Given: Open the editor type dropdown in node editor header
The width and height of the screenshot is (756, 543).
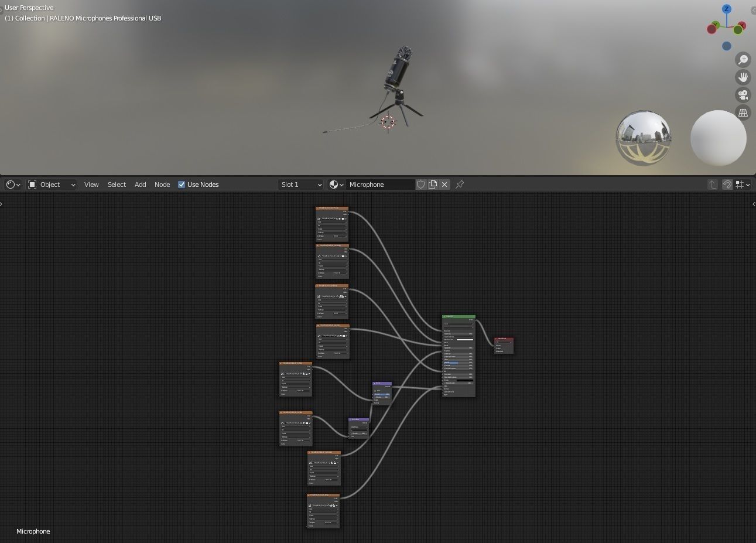Looking at the screenshot, I should (x=13, y=185).
